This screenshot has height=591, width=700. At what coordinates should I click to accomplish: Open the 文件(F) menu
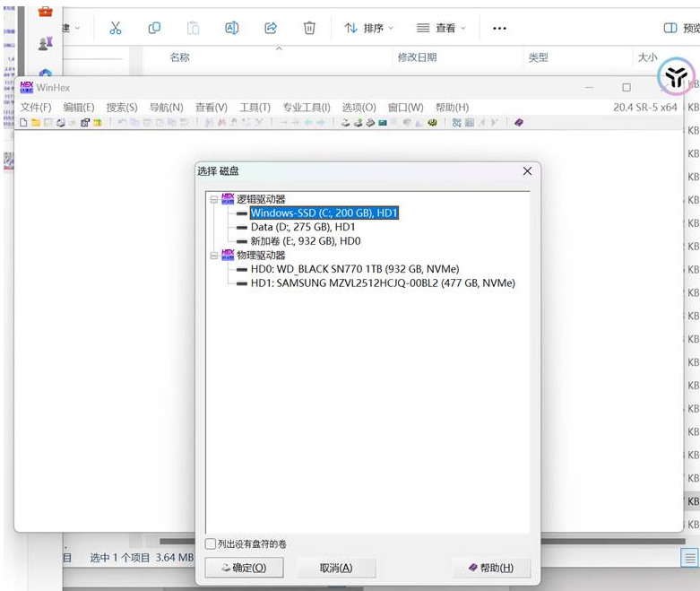tap(36, 108)
